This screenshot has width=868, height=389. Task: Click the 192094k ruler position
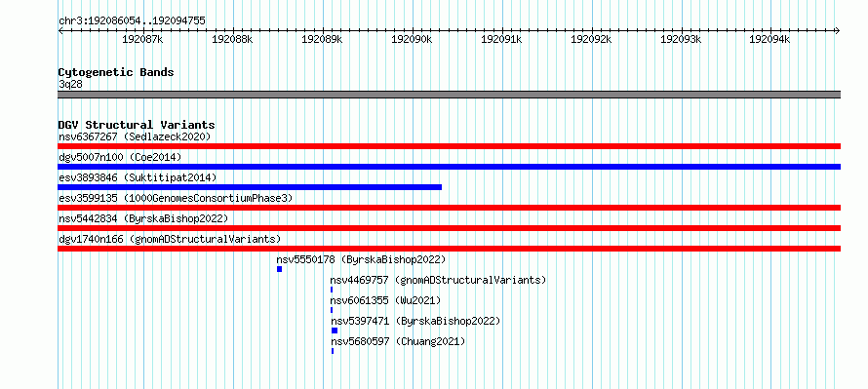[x=770, y=39]
